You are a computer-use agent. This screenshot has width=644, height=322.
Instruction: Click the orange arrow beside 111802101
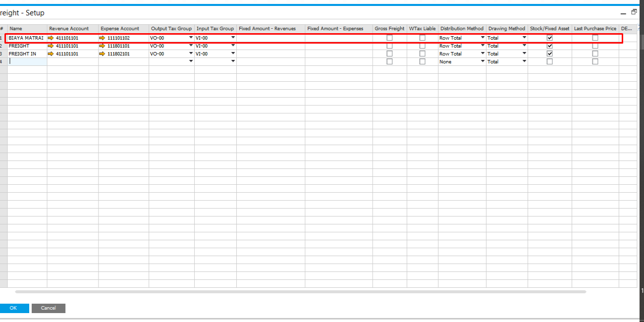(x=103, y=54)
